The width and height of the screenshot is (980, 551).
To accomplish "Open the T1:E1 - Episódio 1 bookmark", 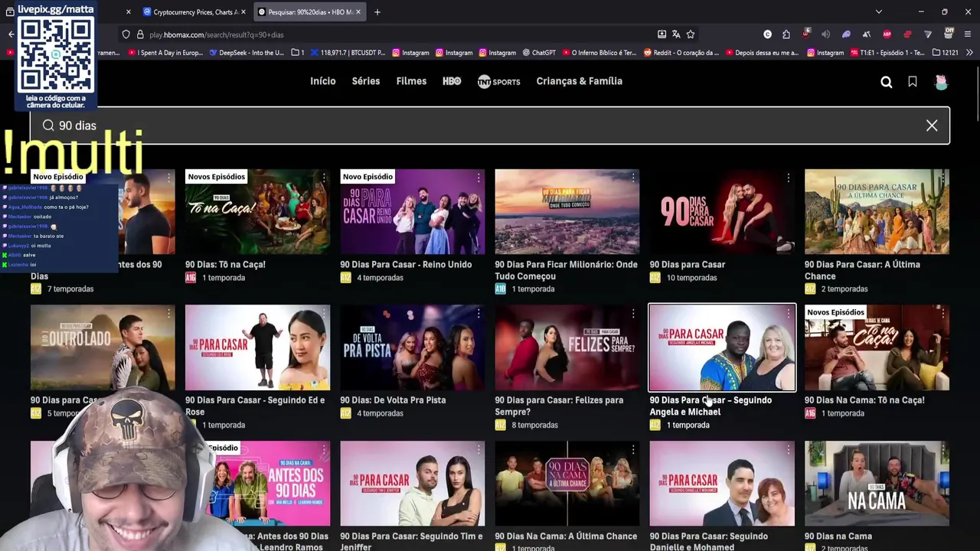I will pos(887,53).
